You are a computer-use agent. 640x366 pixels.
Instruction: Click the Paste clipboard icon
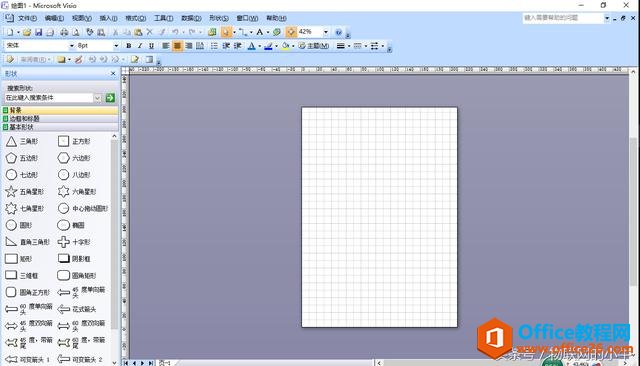click(138, 32)
